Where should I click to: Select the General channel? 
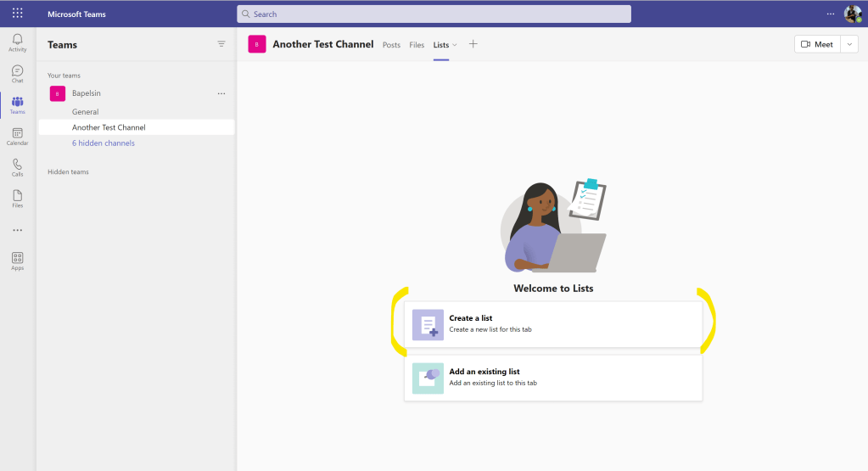coord(85,112)
